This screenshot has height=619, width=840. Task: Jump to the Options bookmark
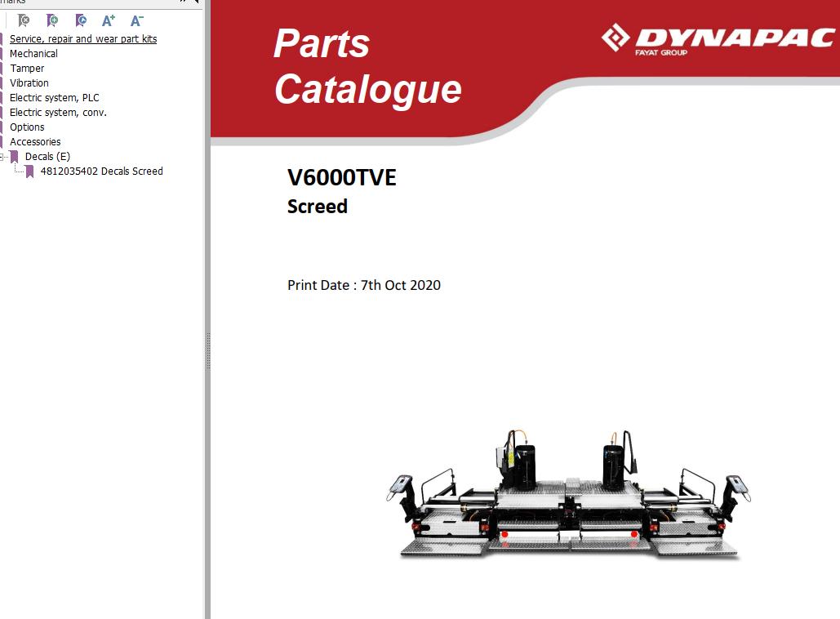click(27, 127)
